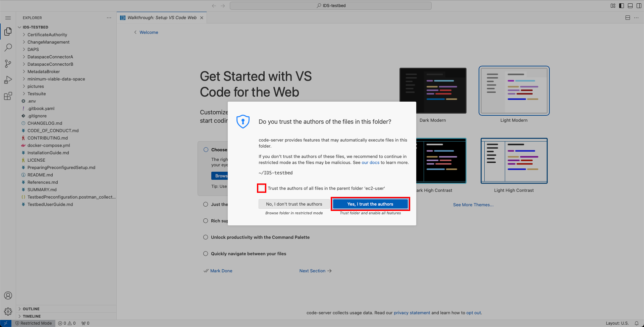Click 'No, I don't trust the authors'
This screenshot has height=327, width=644.
[x=294, y=204]
